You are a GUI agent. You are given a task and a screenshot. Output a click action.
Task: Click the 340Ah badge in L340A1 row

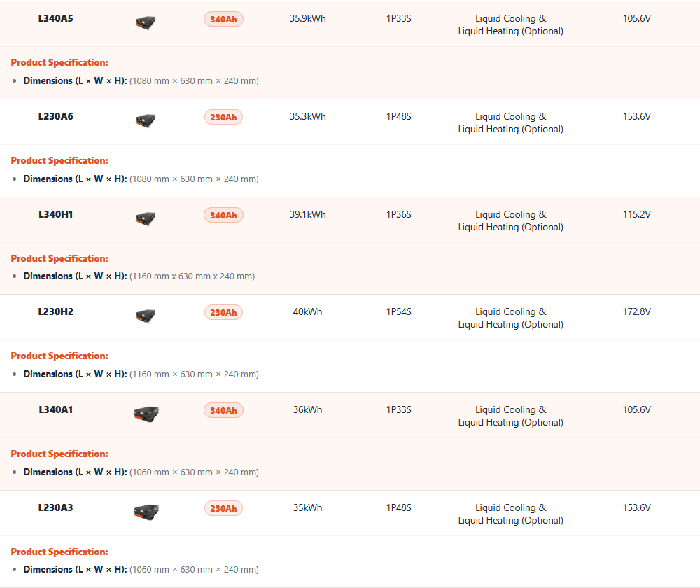click(x=223, y=411)
